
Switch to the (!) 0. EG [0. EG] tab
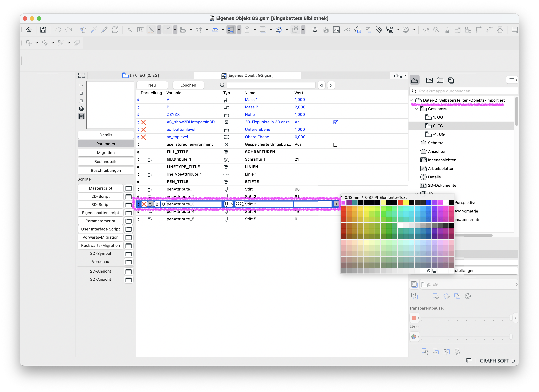click(x=141, y=75)
